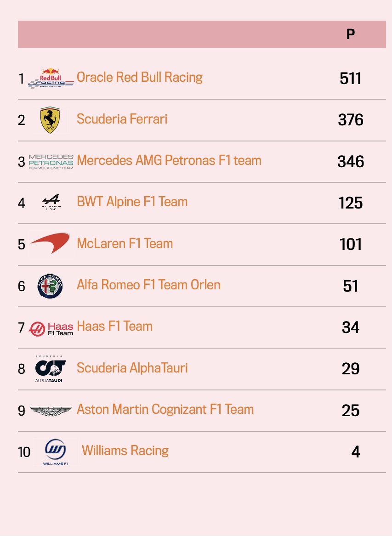Open Alfa Romeo F1 Team Orlen link
Screen dimensions: 392x536
pos(148,285)
